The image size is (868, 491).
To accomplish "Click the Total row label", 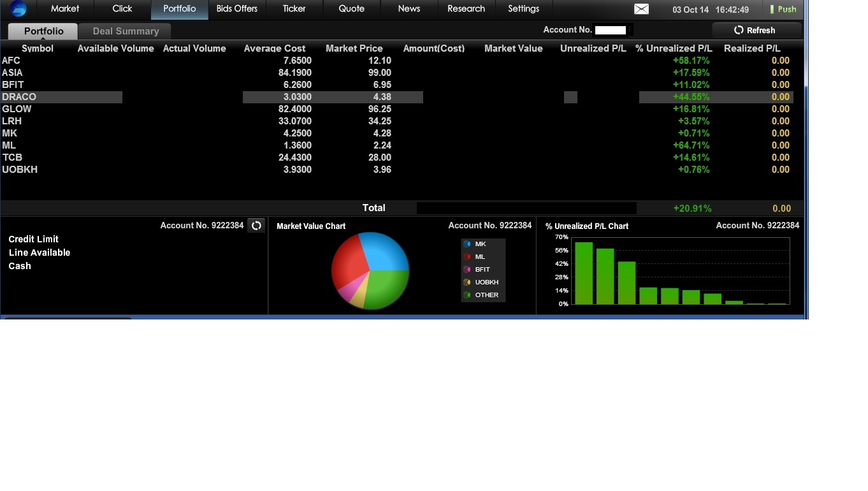I will (x=373, y=208).
